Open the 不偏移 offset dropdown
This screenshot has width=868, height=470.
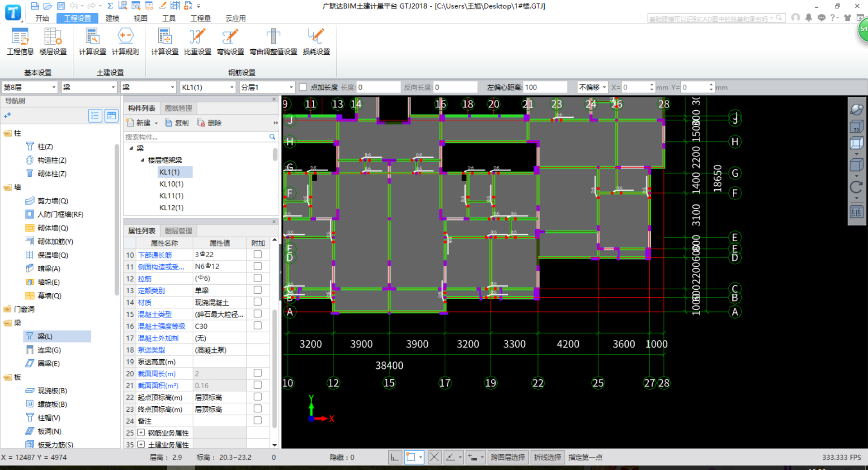coord(592,87)
